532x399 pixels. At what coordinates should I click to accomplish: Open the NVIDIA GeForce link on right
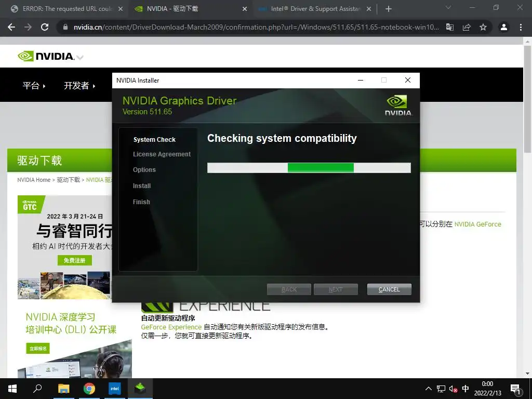coord(478,224)
